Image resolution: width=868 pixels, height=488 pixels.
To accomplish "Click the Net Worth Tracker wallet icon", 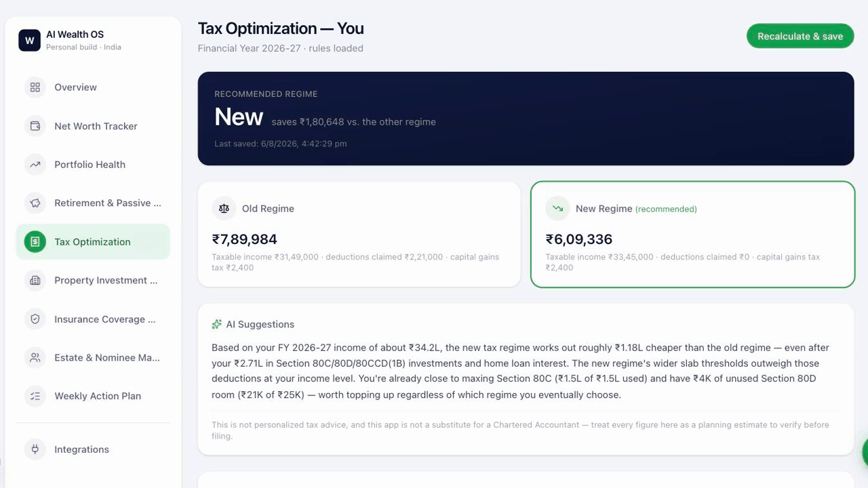I will pyautogui.click(x=35, y=126).
